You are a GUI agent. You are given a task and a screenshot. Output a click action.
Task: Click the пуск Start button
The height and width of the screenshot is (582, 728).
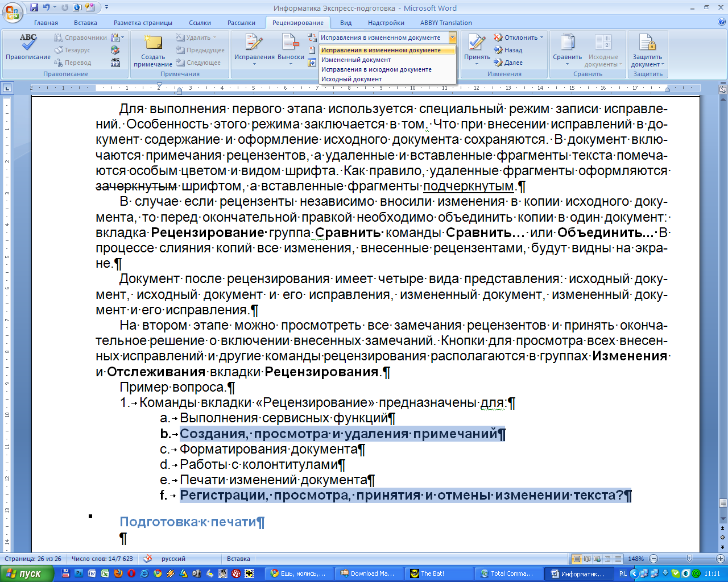click(x=27, y=573)
